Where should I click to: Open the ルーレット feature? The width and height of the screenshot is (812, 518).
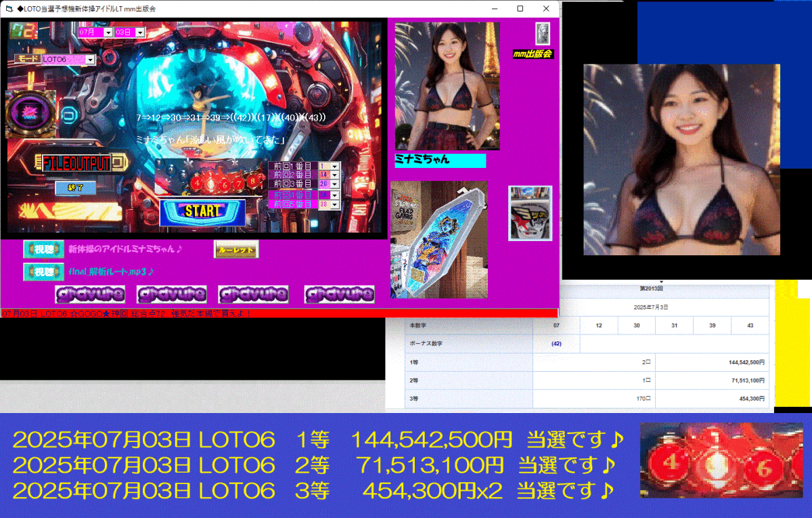pyautogui.click(x=235, y=249)
